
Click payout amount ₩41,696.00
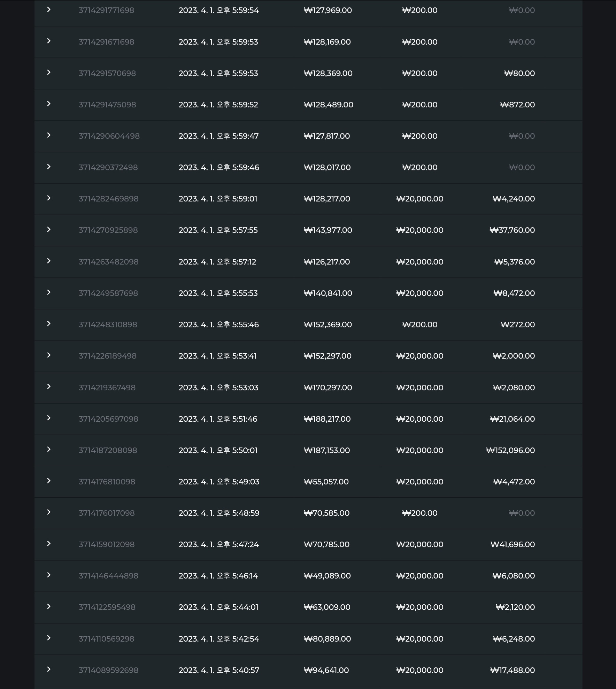point(513,544)
